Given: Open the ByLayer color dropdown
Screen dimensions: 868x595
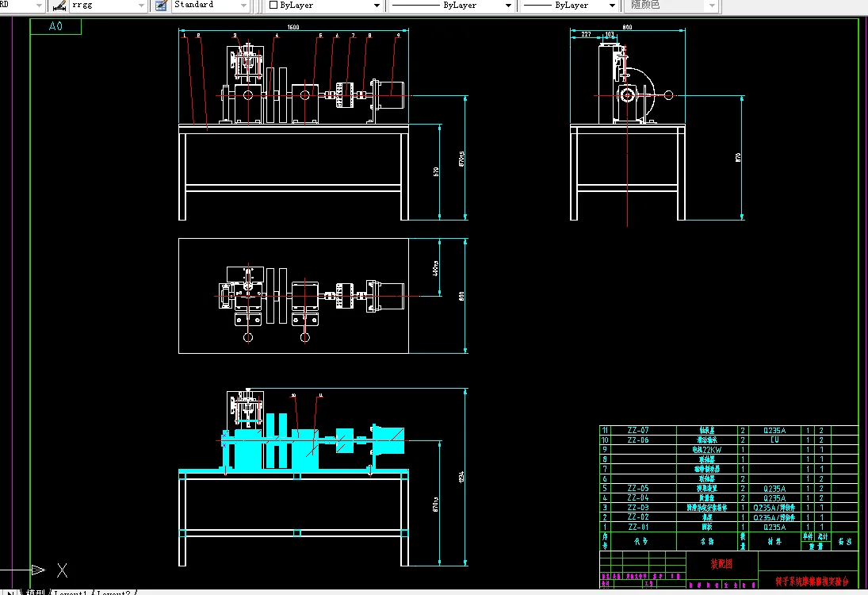Looking at the screenshot, I should pyautogui.click(x=377, y=6).
